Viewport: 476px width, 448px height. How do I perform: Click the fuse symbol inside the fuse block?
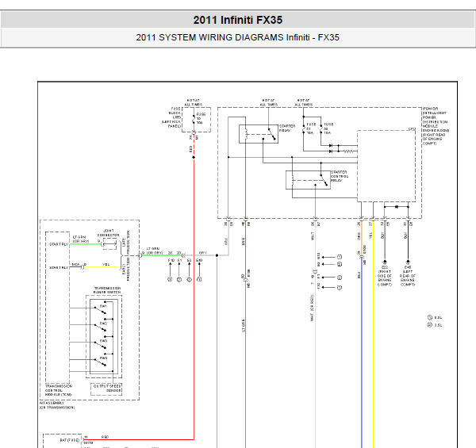tap(194, 119)
